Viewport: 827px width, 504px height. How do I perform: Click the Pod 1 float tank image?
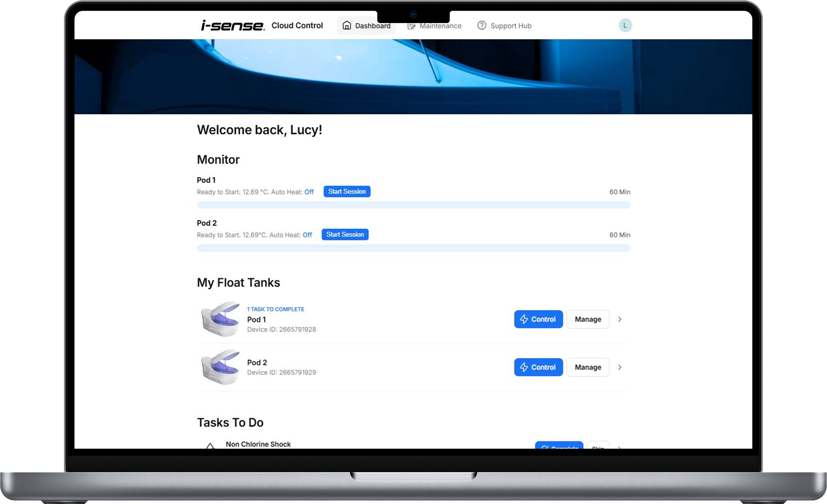[x=220, y=319]
